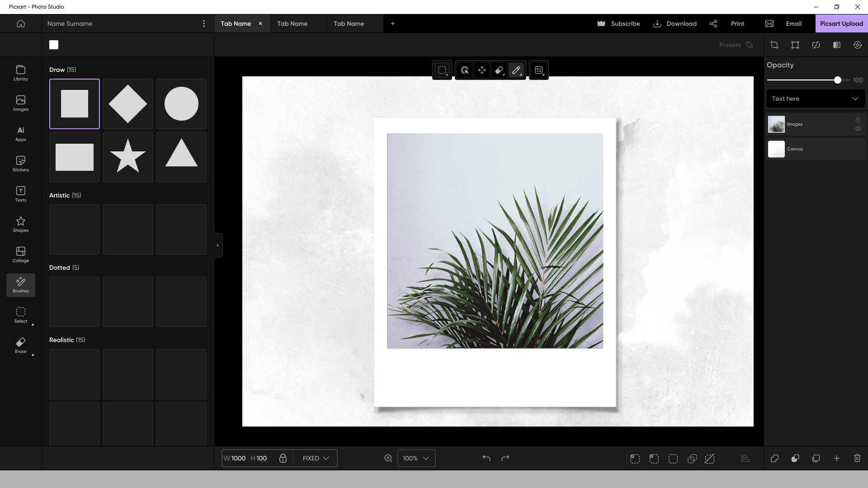Image resolution: width=868 pixels, height=488 pixels.
Task: Click the white color swatch
Action: click(x=54, y=45)
